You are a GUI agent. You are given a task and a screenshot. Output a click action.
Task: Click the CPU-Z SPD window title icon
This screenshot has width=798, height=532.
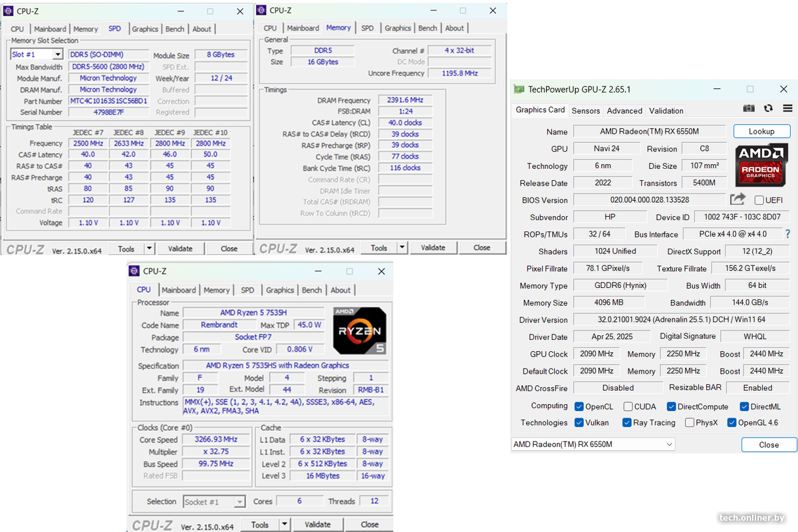(9, 11)
